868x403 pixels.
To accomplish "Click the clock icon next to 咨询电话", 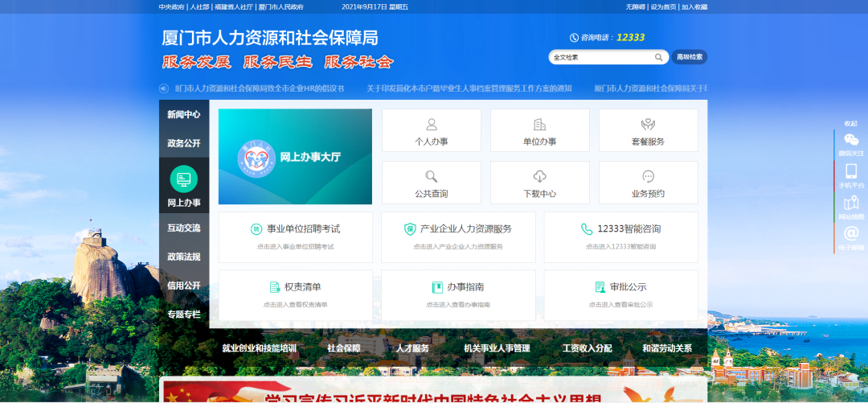I will [574, 38].
